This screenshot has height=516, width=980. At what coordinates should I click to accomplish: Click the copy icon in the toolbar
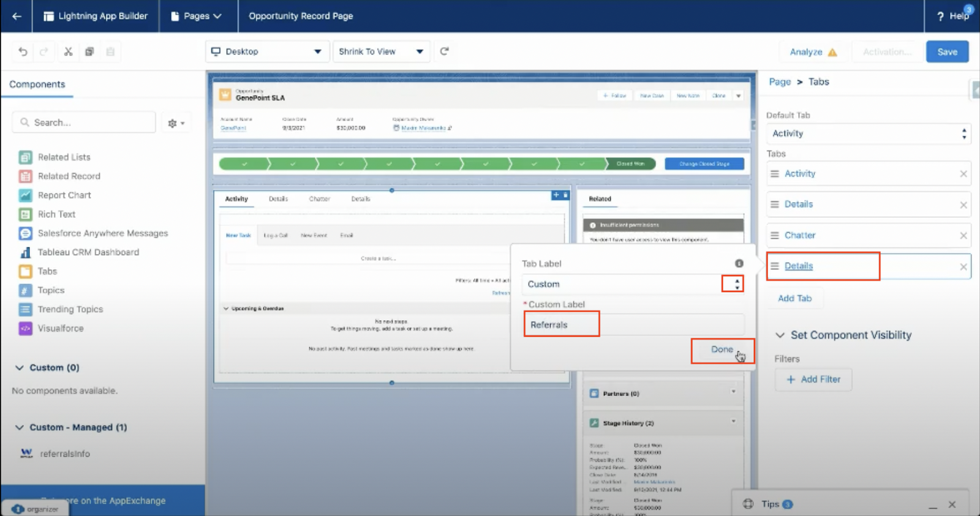[89, 51]
